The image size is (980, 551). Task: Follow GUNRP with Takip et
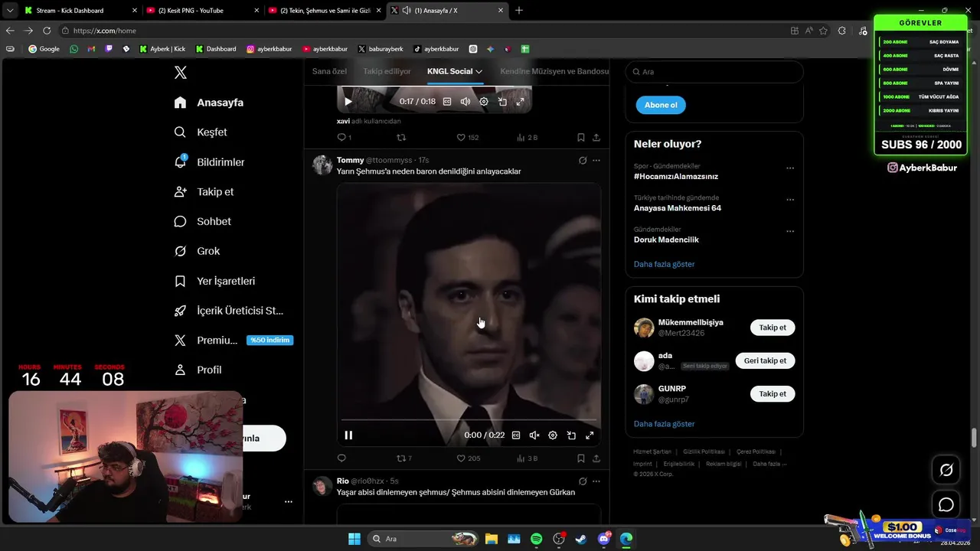773,393
